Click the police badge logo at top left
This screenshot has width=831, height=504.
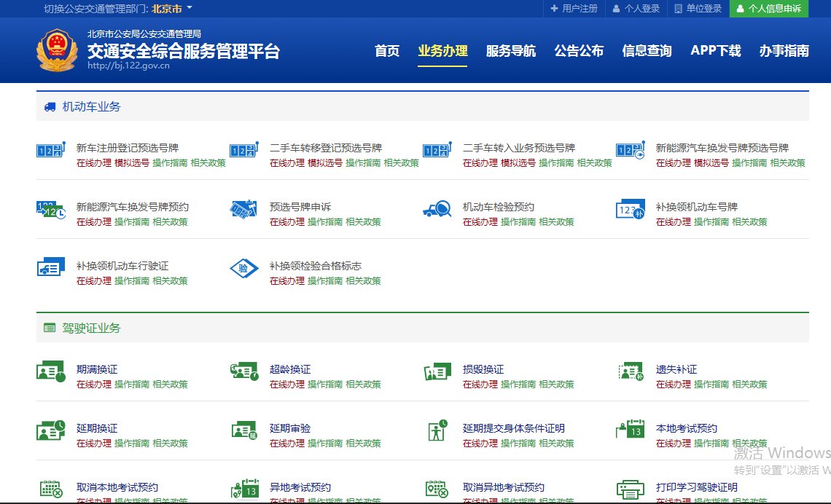(58, 50)
